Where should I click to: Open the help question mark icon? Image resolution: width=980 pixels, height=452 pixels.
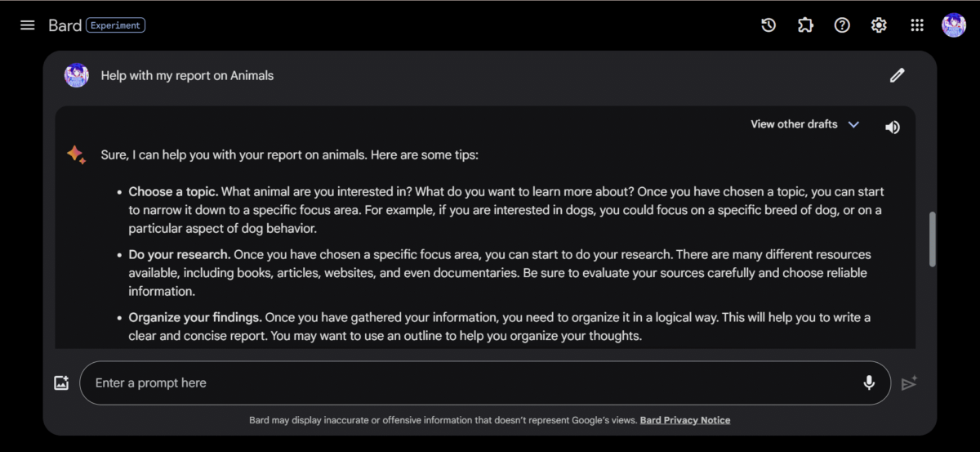[x=842, y=25]
